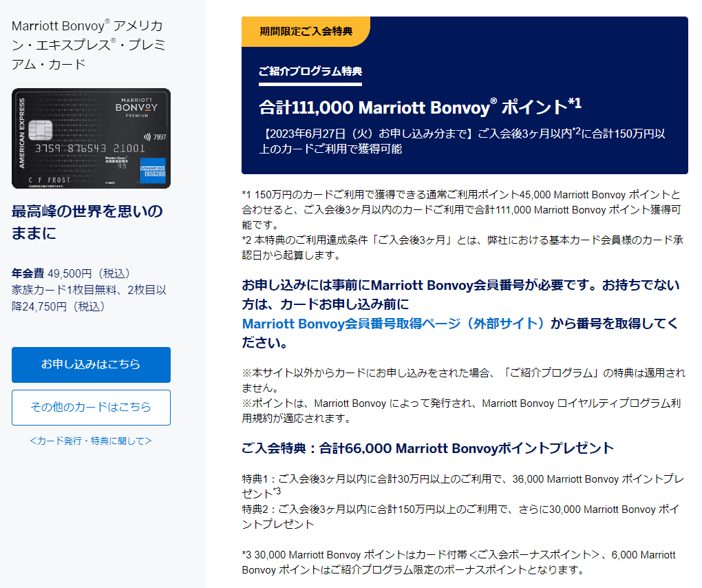Image resolution: width=702 pixels, height=588 pixels.
Task: Open Marriott Bonvoy会員番号取得ページ（外部サイト） link
Action: pyautogui.click(x=393, y=324)
